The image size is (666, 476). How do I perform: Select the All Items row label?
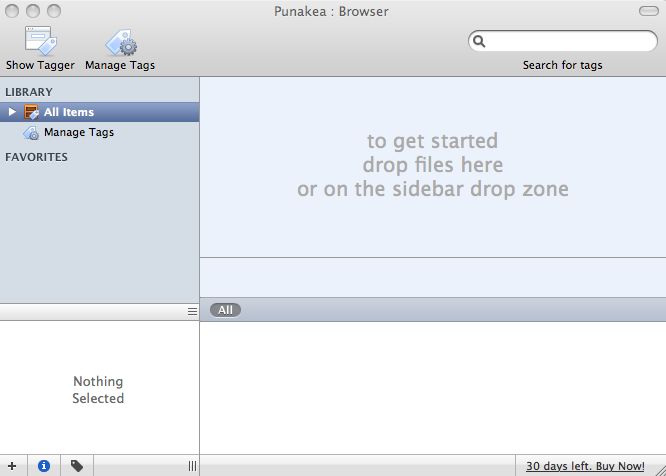pos(69,112)
